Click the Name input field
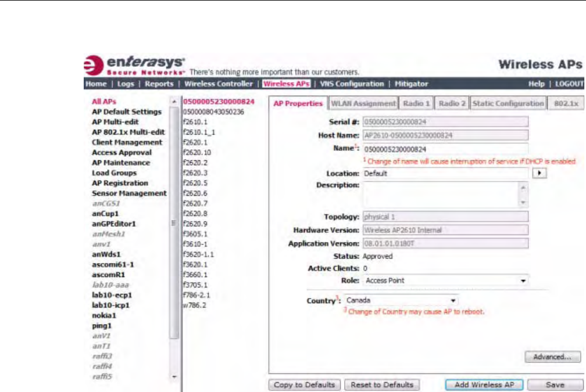Viewport: 586px width, 392px height. (x=445, y=149)
